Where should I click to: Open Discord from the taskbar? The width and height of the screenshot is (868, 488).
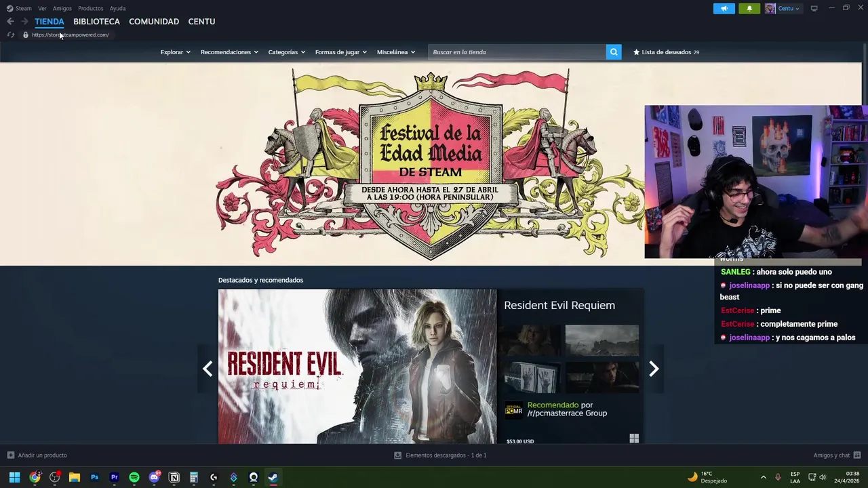pyautogui.click(x=154, y=477)
